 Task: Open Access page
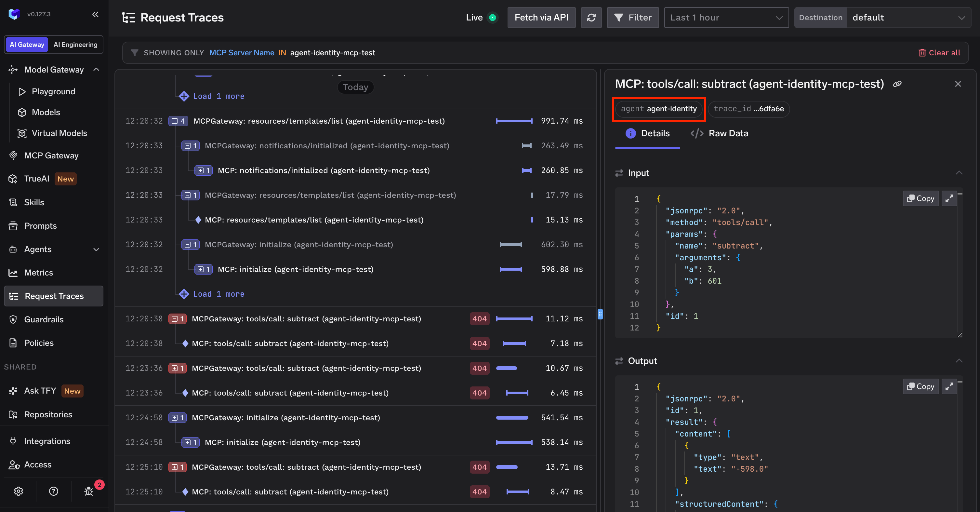(38, 465)
